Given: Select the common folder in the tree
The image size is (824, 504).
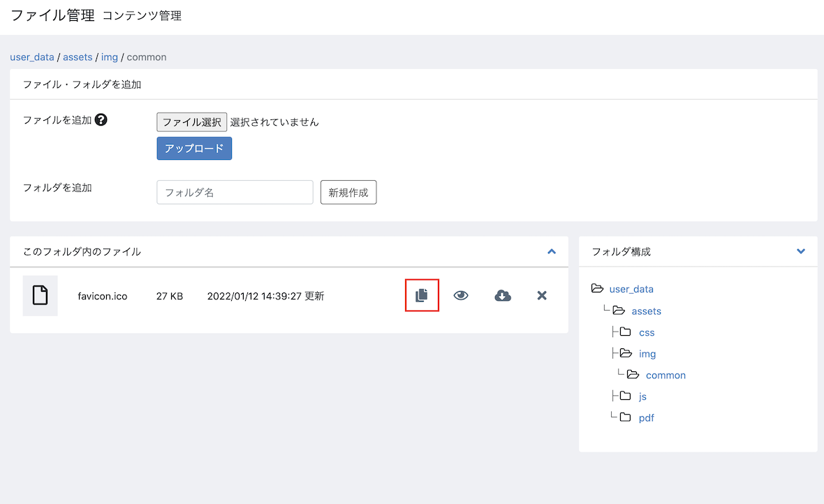Looking at the screenshot, I should pyautogui.click(x=665, y=375).
